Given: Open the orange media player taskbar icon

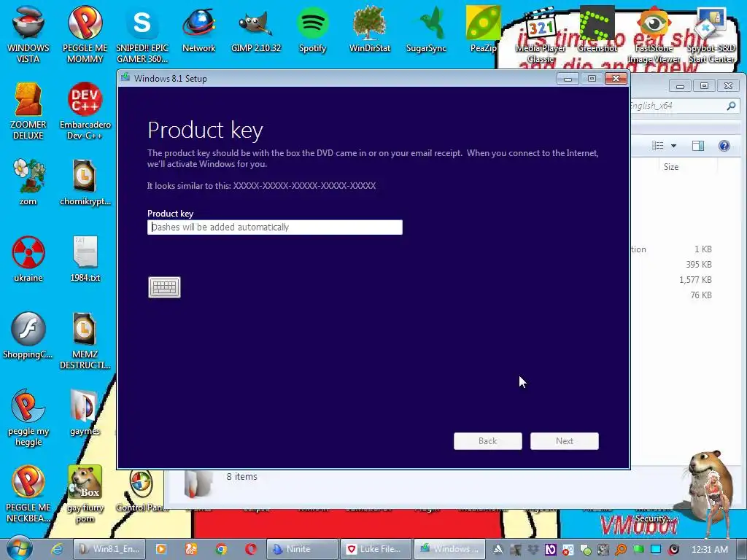Looking at the screenshot, I should click(x=161, y=549).
